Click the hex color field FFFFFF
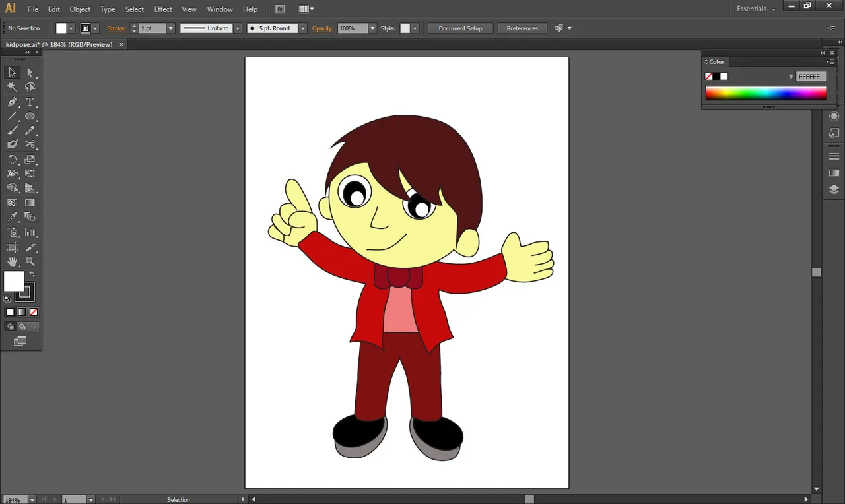Screen dimensions: 845x504 point(811,77)
